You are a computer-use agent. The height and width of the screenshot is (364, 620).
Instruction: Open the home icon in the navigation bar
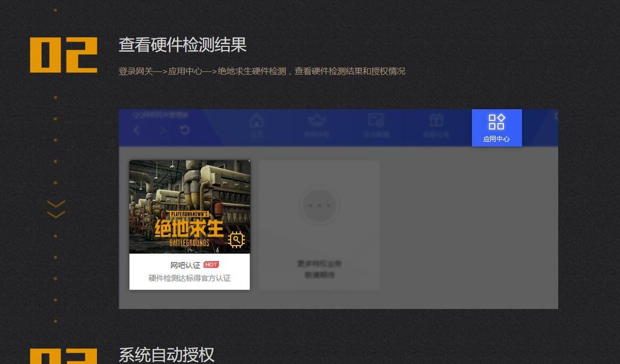[x=257, y=121]
